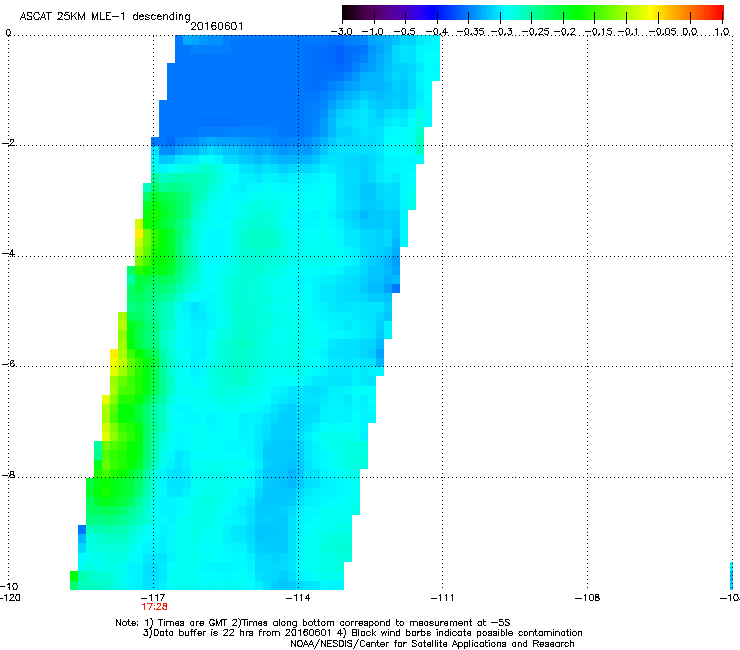Click the longitude axis label -117
This screenshot has width=740, height=650.
click(x=153, y=598)
